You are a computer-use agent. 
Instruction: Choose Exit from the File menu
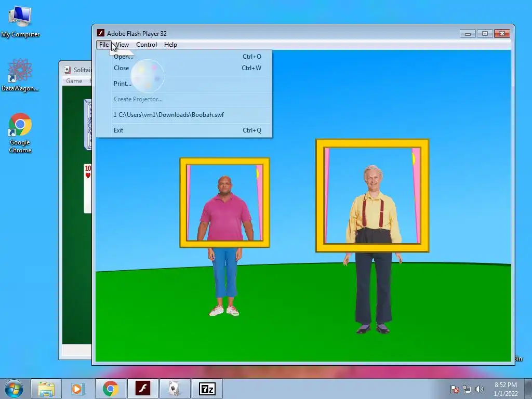click(x=184, y=130)
